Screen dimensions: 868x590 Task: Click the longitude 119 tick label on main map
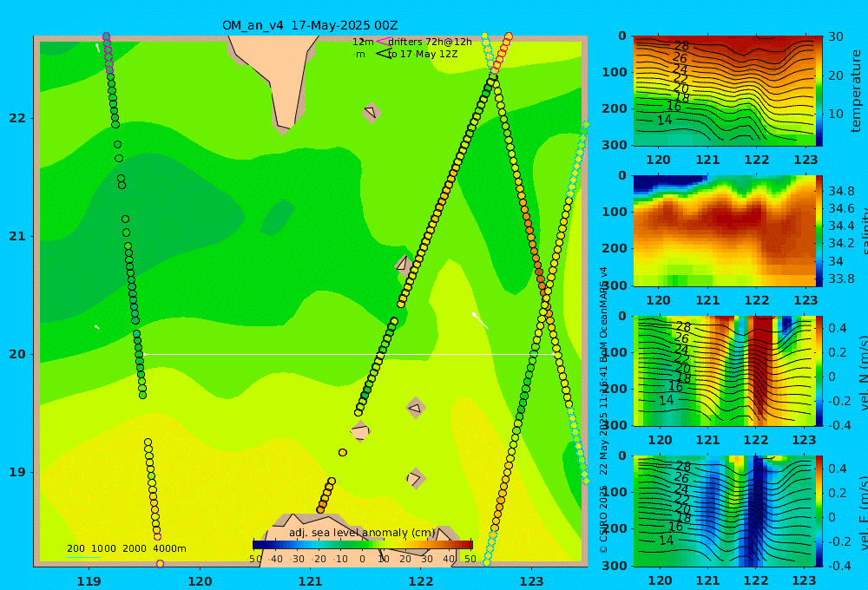point(89,581)
